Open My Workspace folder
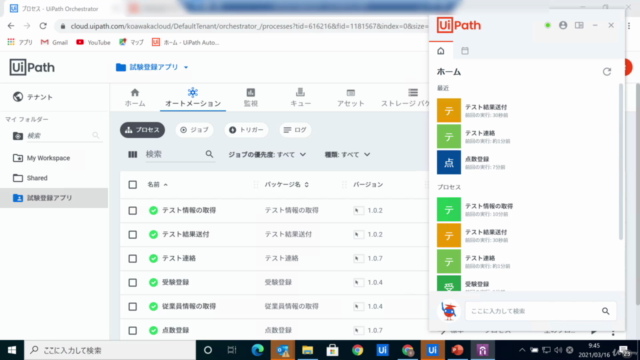 (48, 158)
